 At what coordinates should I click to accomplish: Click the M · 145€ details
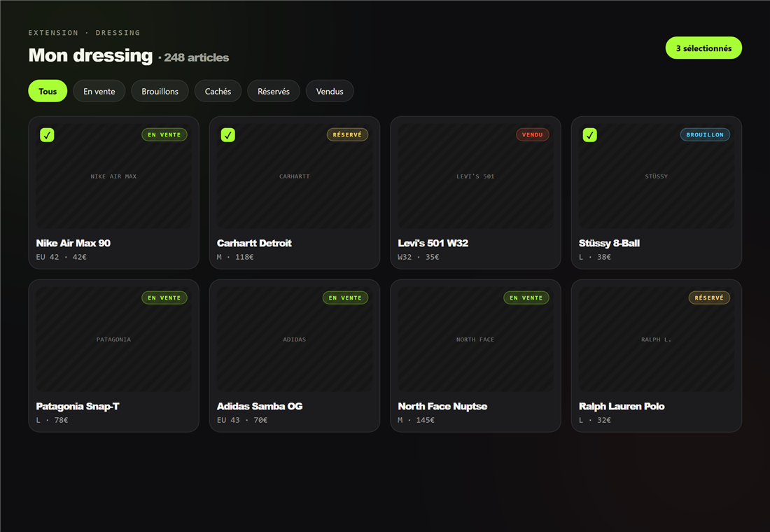click(x=416, y=420)
